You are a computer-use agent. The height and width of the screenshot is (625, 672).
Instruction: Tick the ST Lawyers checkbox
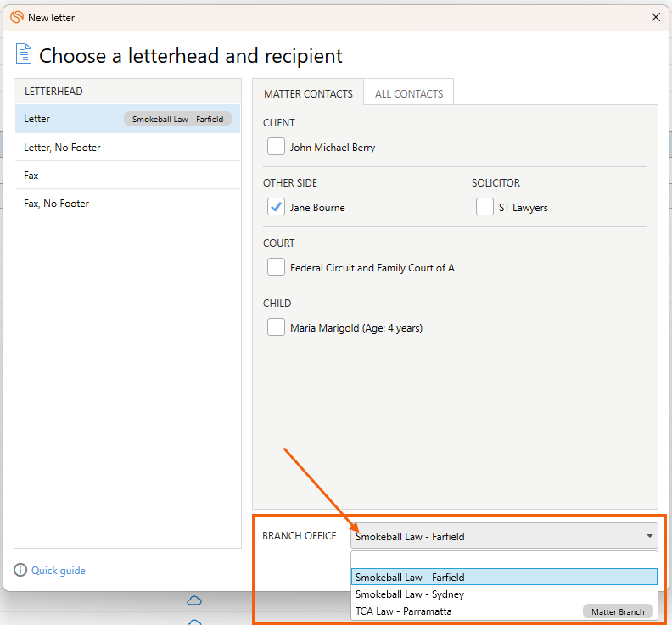(x=484, y=206)
